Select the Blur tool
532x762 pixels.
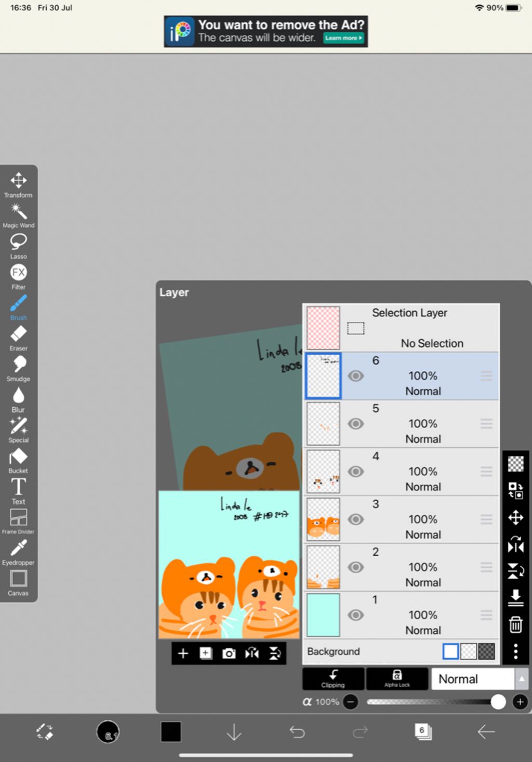click(x=18, y=399)
